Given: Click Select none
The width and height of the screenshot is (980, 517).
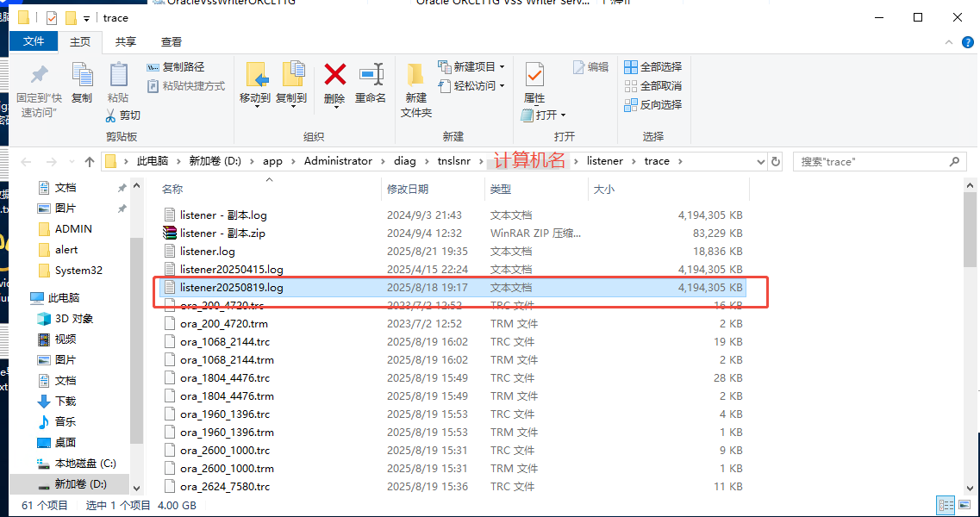Looking at the screenshot, I should click(x=653, y=85).
